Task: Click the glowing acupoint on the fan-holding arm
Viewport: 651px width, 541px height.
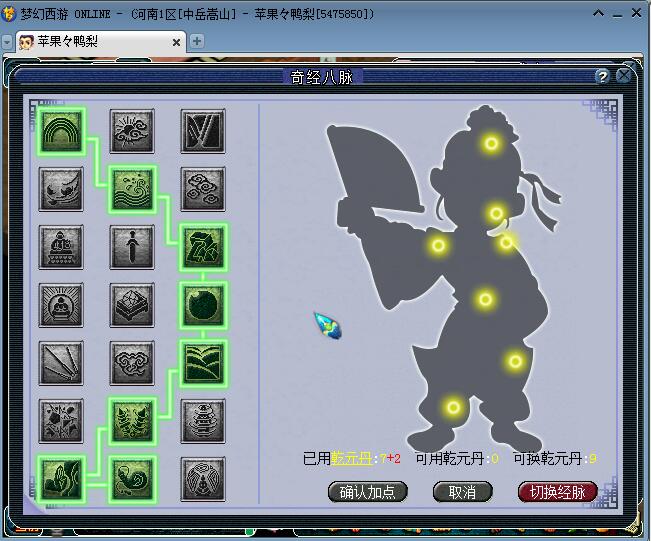Action: coord(438,245)
